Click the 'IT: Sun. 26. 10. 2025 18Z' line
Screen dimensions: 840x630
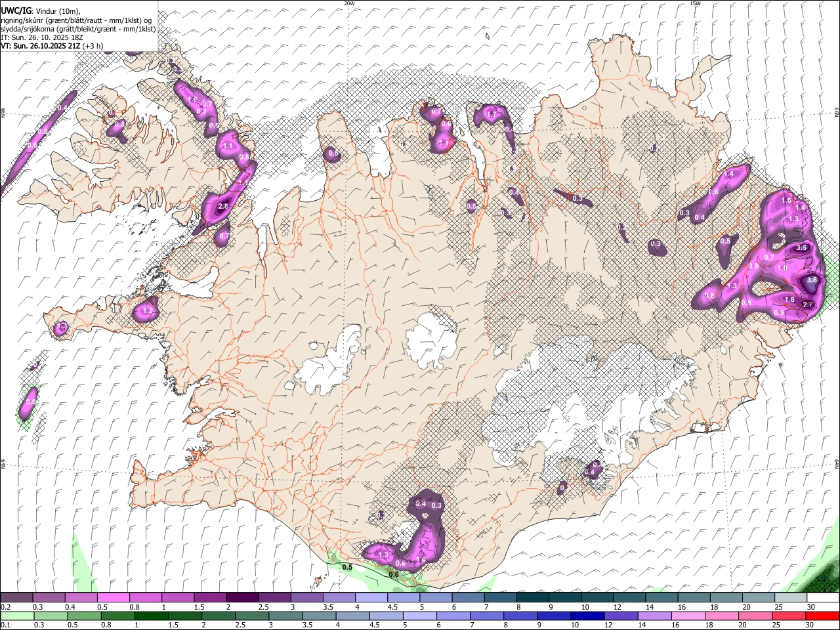point(42,37)
